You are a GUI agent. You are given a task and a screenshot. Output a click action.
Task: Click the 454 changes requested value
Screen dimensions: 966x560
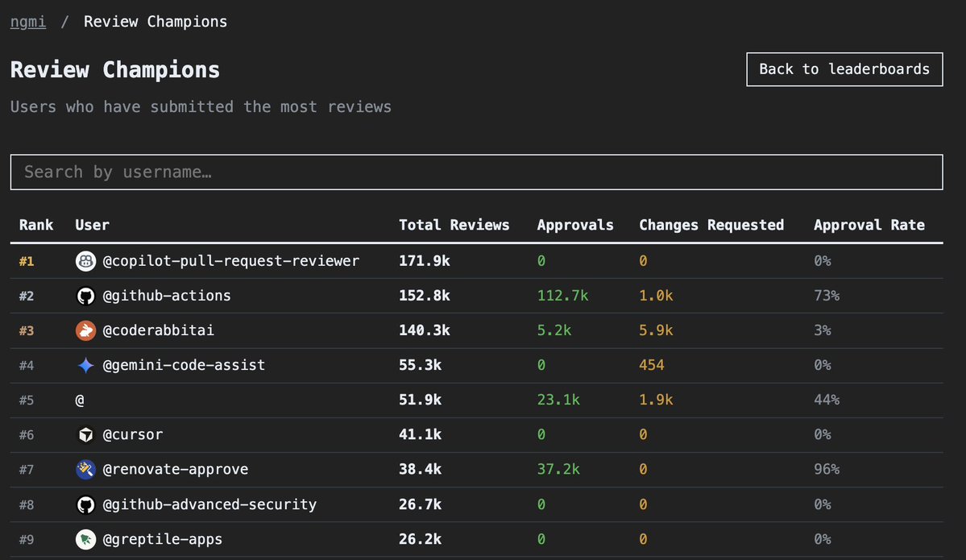(x=652, y=365)
